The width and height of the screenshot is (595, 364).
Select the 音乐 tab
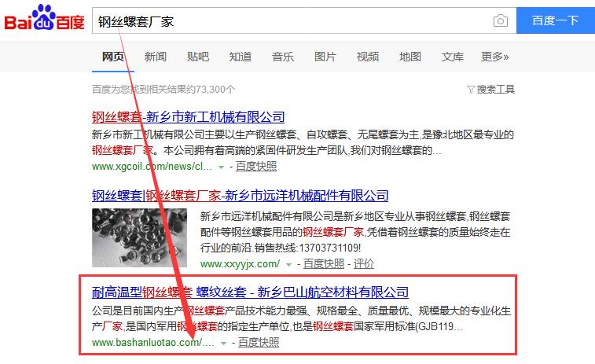[283, 57]
